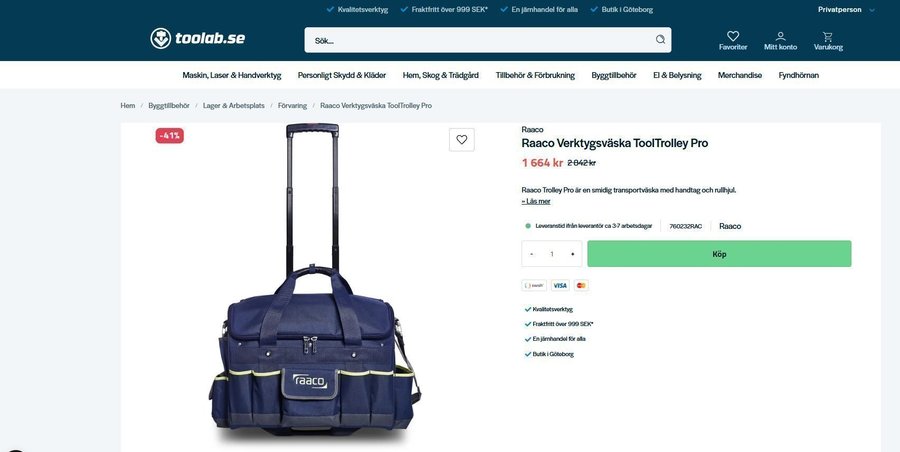Click the toolab.se logo
Screen dimensions: 900x452
tap(197, 38)
